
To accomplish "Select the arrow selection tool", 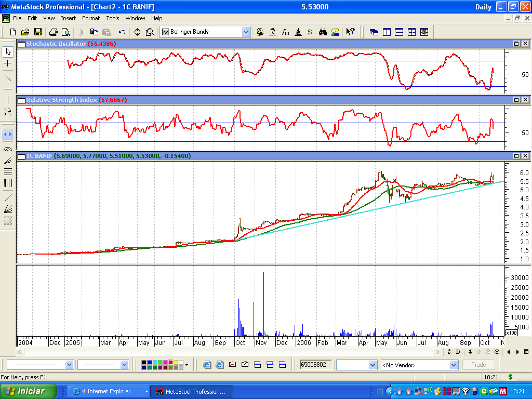I will point(7,51).
